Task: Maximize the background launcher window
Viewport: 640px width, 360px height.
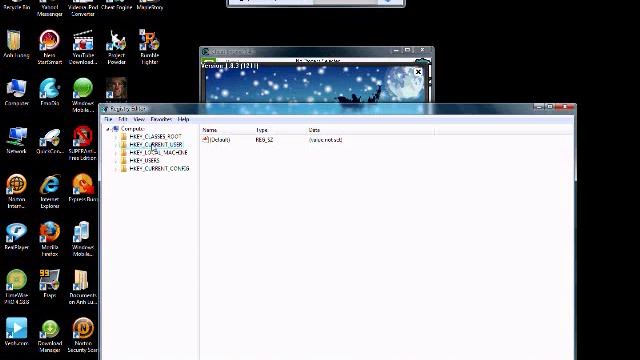Action: (407, 50)
